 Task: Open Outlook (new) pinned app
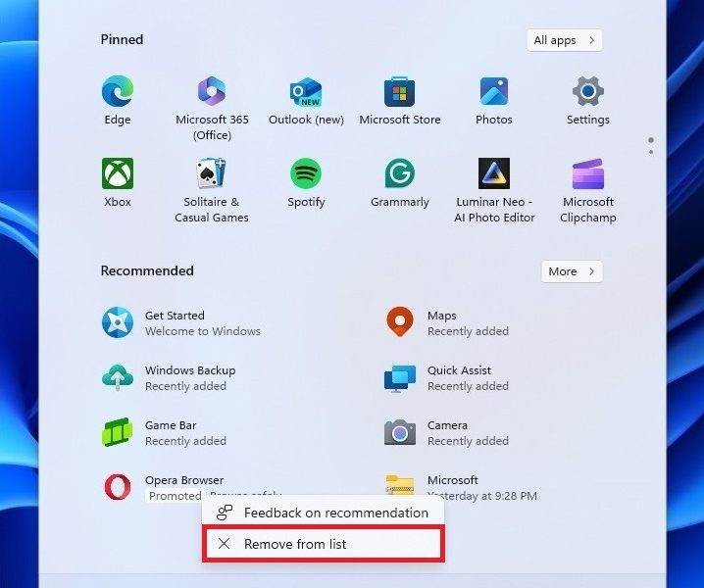306,92
